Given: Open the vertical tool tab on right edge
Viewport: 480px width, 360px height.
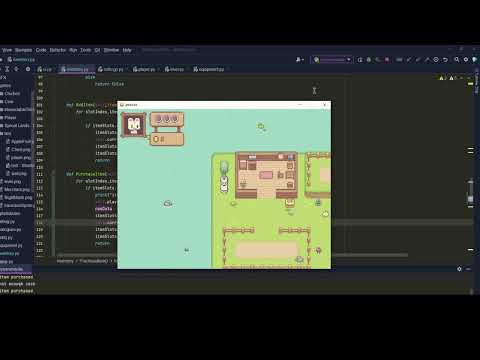Looking at the screenshot, I should click(477, 81).
